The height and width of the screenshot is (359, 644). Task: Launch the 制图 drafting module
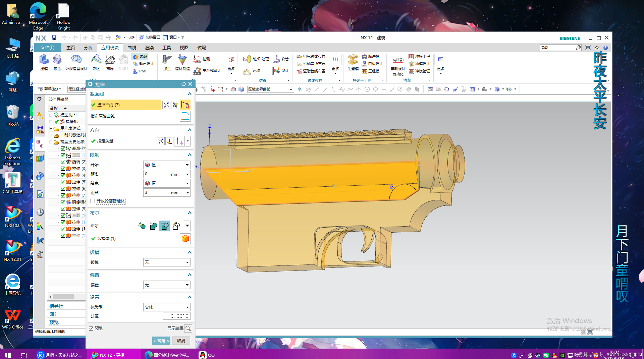click(97, 62)
